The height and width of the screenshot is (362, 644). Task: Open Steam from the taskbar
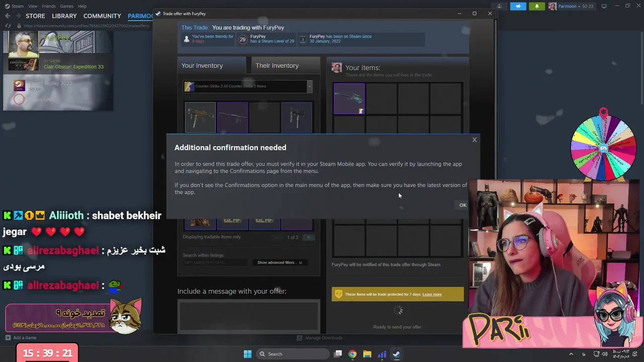coord(396,354)
